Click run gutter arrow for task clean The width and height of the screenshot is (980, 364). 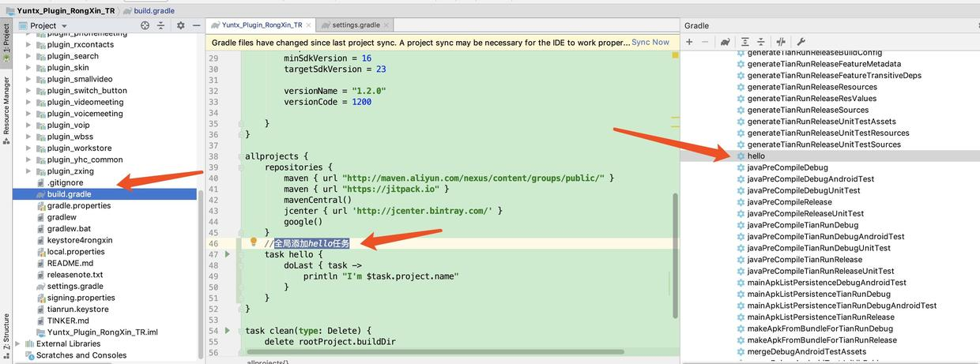click(228, 330)
